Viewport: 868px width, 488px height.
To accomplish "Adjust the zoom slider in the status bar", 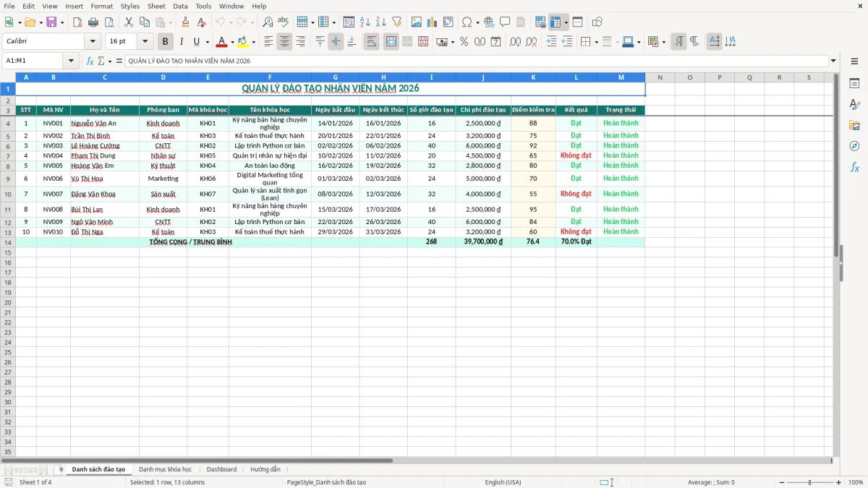I will click(810, 482).
